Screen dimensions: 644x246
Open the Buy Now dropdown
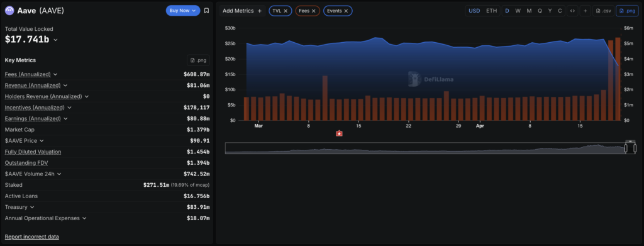coord(183,11)
